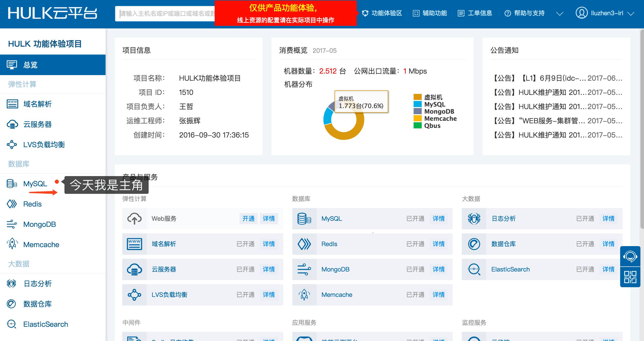Image resolution: width=644 pixels, height=341 pixels.
Task: Click the Redis icon in the left sidebar
Action: tap(12, 204)
